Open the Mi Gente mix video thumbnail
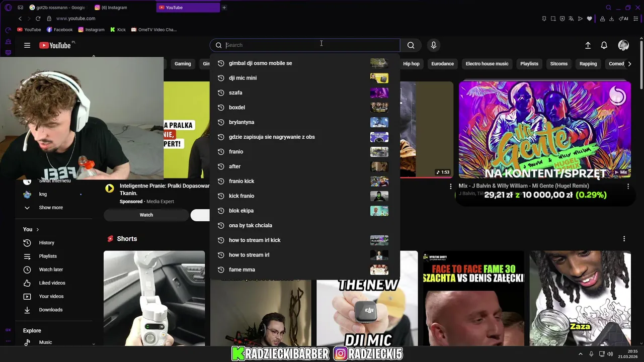 pos(545,129)
